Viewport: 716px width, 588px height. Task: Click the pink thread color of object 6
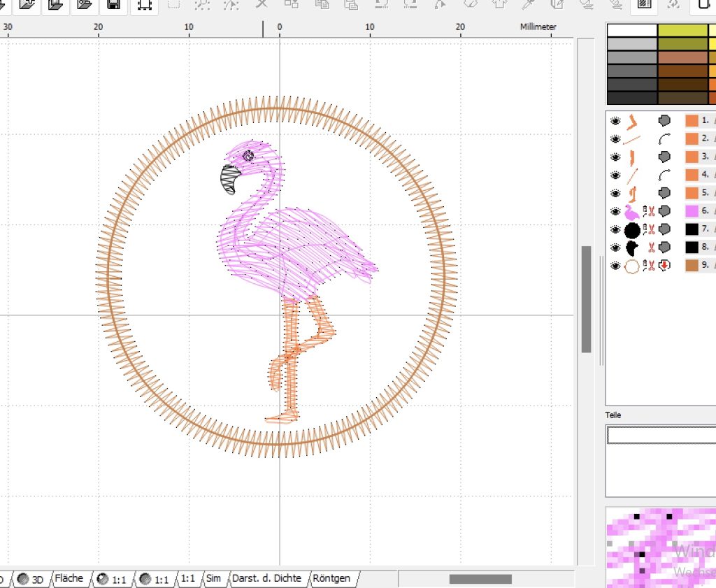(692, 211)
